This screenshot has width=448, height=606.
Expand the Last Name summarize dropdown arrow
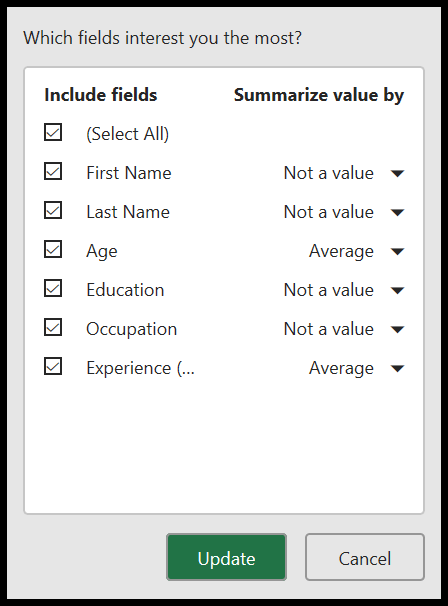(397, 213)
